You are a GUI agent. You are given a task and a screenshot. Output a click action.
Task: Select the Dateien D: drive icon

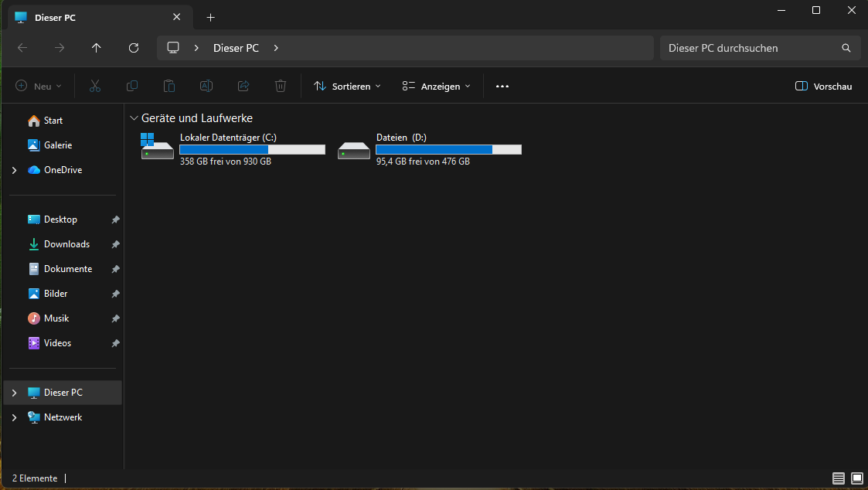pos(354,151)
